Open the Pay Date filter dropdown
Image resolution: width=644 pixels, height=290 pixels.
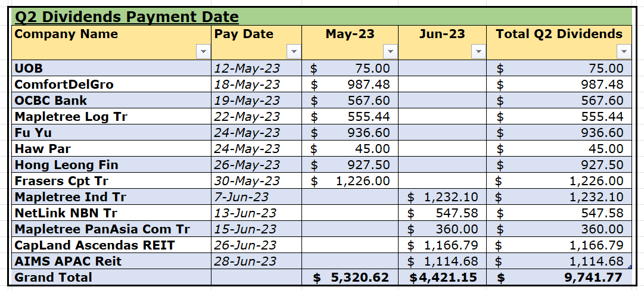tap(293, 52)
